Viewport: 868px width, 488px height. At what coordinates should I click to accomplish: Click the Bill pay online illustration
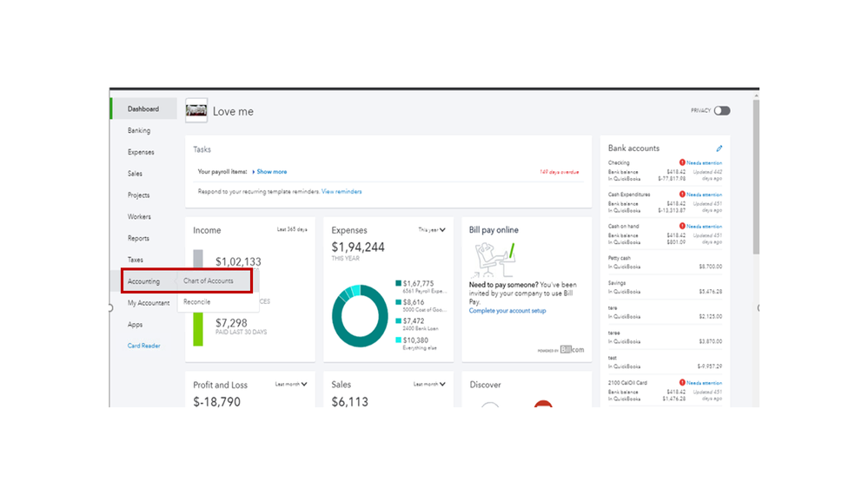point(494,259)
